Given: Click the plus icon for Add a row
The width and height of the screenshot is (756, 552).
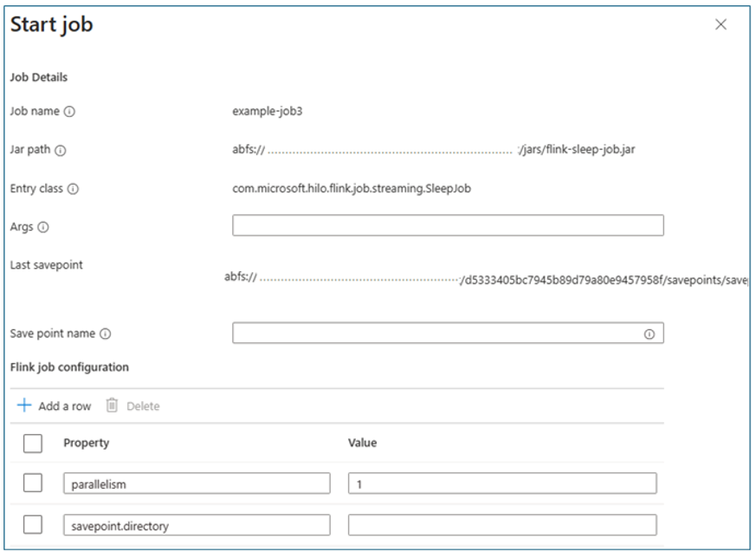Looking at the screenshot, I should point(24,406).
